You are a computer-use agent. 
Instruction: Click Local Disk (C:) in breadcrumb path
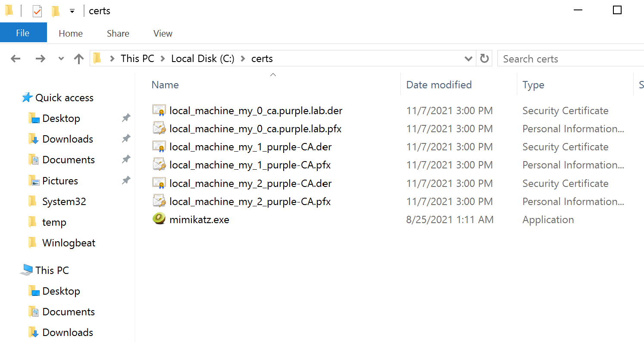point(203,59)
